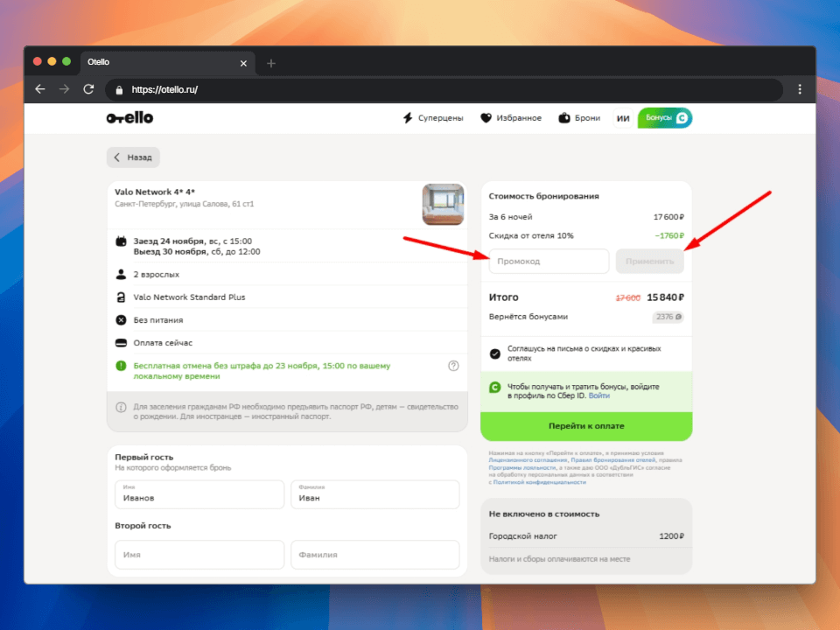Open Избранное heart icon

click(x=486, y=118)
